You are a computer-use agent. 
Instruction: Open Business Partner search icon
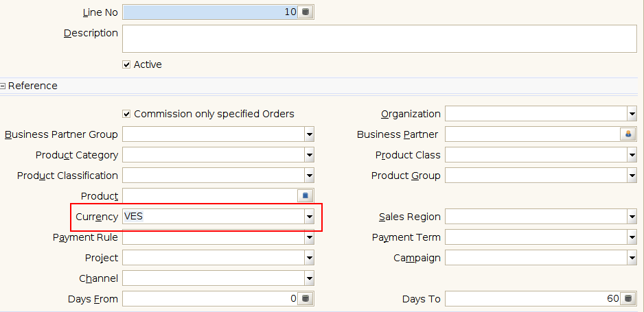pyautogui.click(x=628, y=134)
